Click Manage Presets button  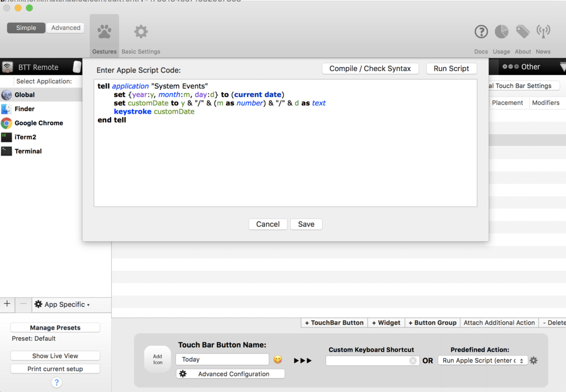pos(55,327)
